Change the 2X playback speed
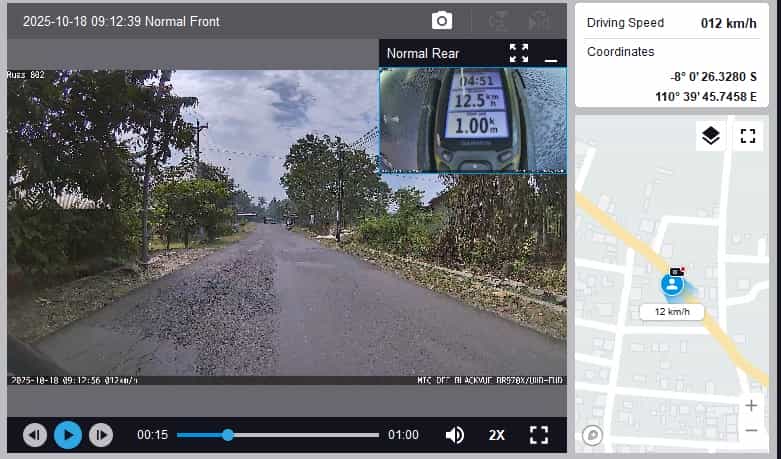 pos(497,435)
